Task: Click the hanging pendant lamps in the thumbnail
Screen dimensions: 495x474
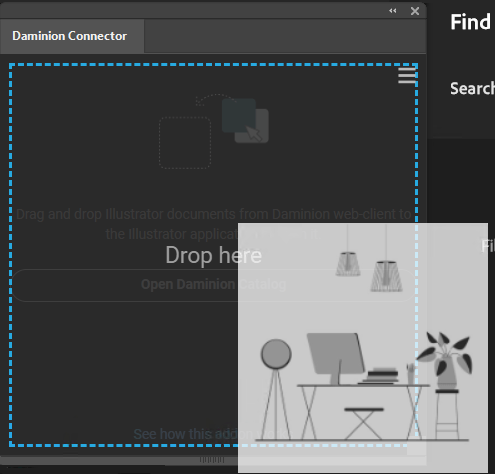Action: pyautogui.click(x=369, y=259)
